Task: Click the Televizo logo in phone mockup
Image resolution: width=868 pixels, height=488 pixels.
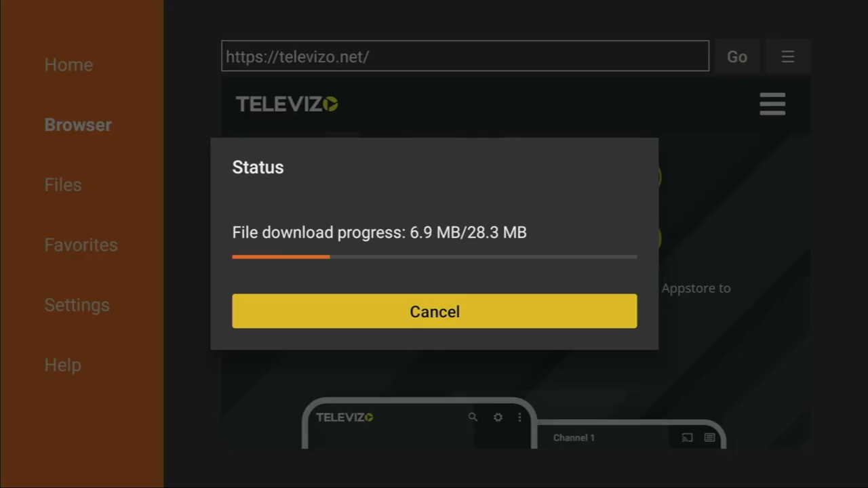Action: click(x=344, y=418)
